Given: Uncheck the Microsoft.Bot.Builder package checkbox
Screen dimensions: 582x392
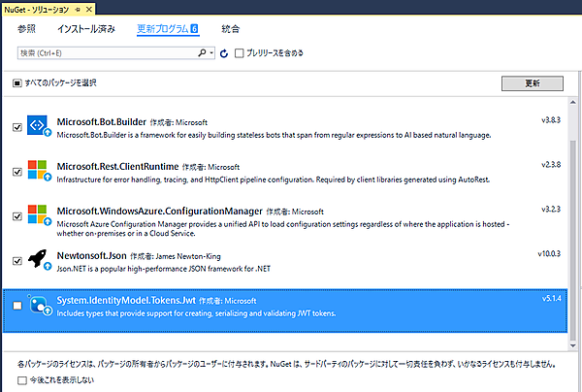Looking at the screenshot, I should 17,127.
